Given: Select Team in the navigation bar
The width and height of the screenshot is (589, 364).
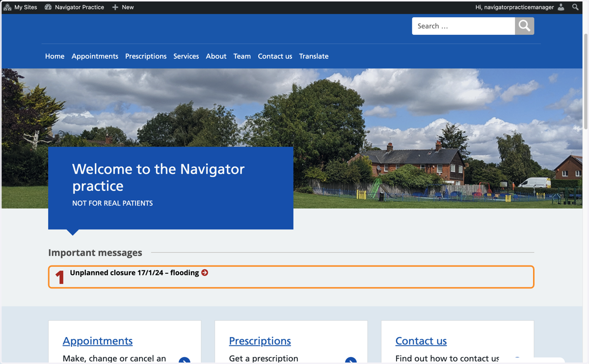Looking at the screenshot, I should [242, 56].
